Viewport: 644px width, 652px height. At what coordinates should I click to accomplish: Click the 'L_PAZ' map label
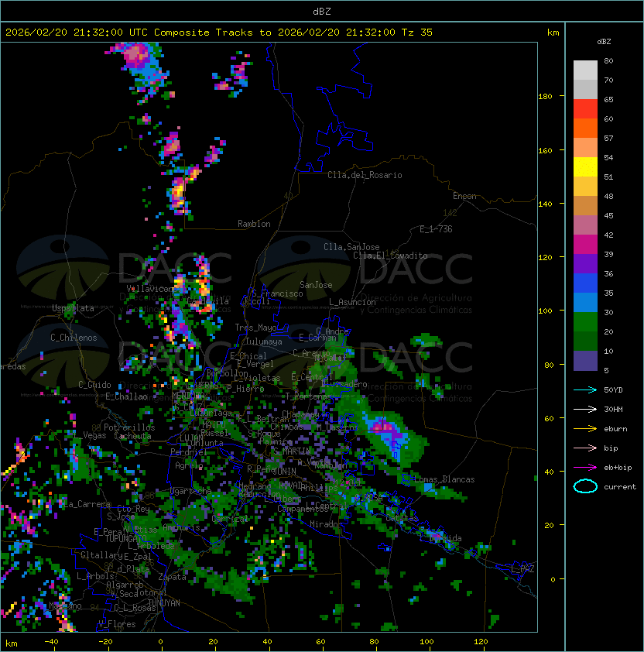[522, 569]
